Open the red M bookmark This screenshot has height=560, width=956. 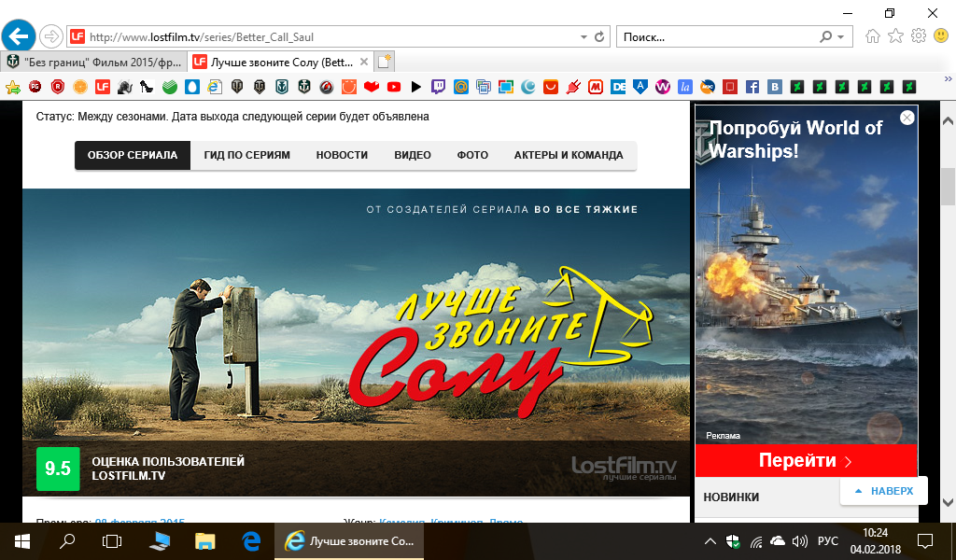(596, 87)
